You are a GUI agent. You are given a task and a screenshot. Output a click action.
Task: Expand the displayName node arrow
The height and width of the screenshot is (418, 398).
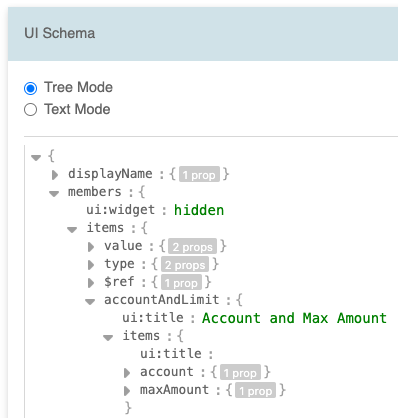pyautogui.click(x=55, y=175)
